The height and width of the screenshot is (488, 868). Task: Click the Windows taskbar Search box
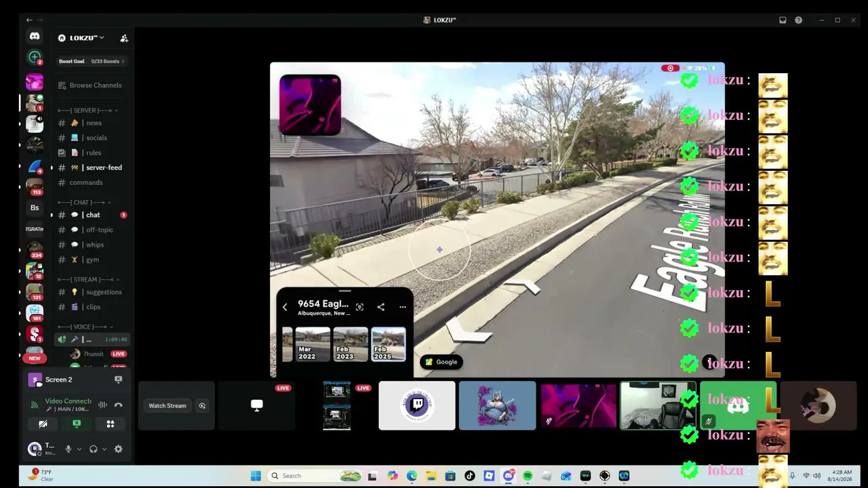(314, 476)
